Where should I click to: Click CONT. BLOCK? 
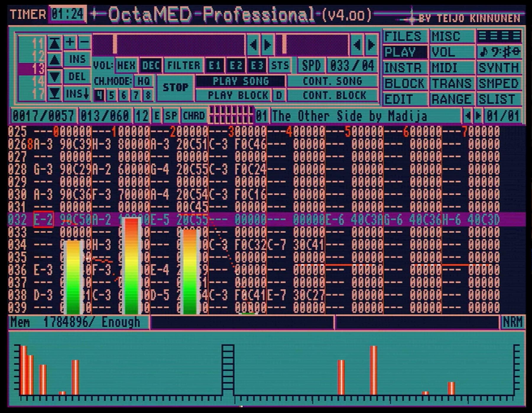332,95
